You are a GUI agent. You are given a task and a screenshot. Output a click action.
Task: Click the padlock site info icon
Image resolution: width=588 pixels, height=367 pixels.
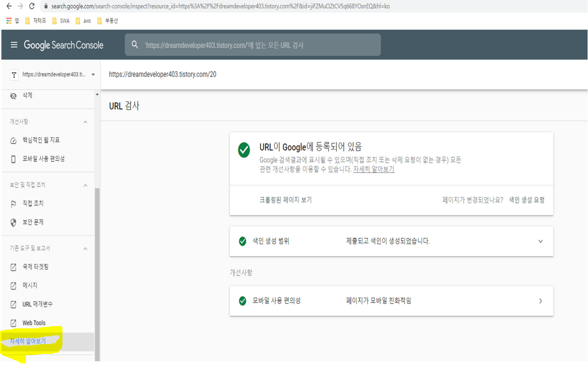pos(46,7)
